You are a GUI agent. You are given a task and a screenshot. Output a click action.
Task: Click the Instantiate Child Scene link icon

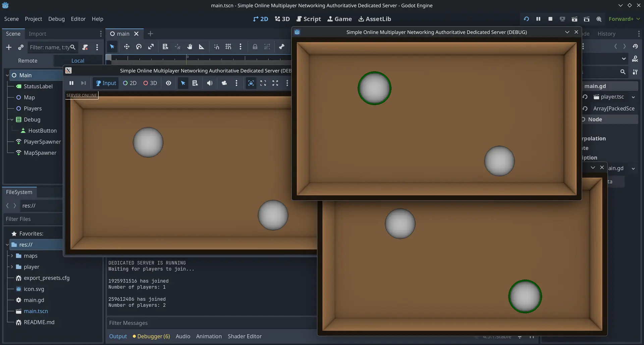click(21, 47)
